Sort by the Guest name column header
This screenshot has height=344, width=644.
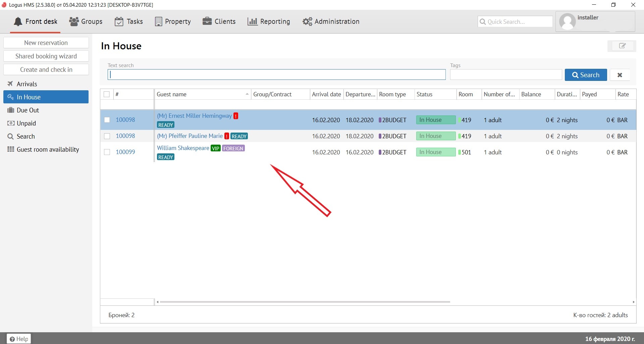[201, 94]
